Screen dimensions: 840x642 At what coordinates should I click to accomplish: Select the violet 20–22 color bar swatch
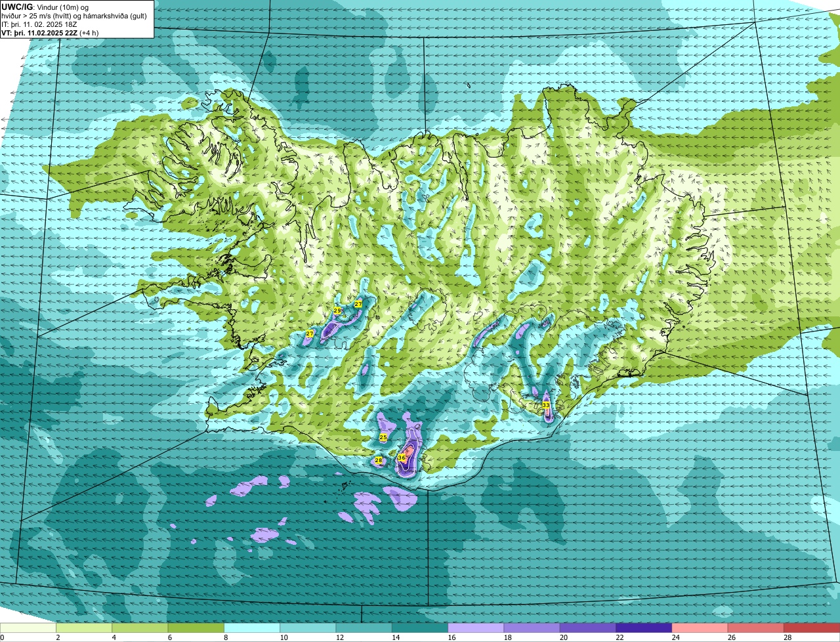[x=588, y=628]
